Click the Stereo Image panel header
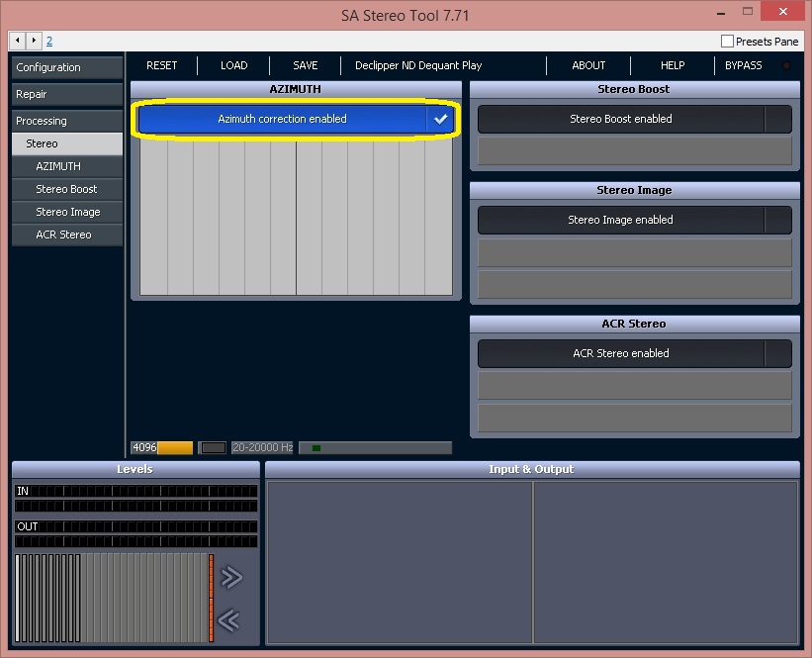The width and height of the screenshot is (812, 658). coord(634,190)
